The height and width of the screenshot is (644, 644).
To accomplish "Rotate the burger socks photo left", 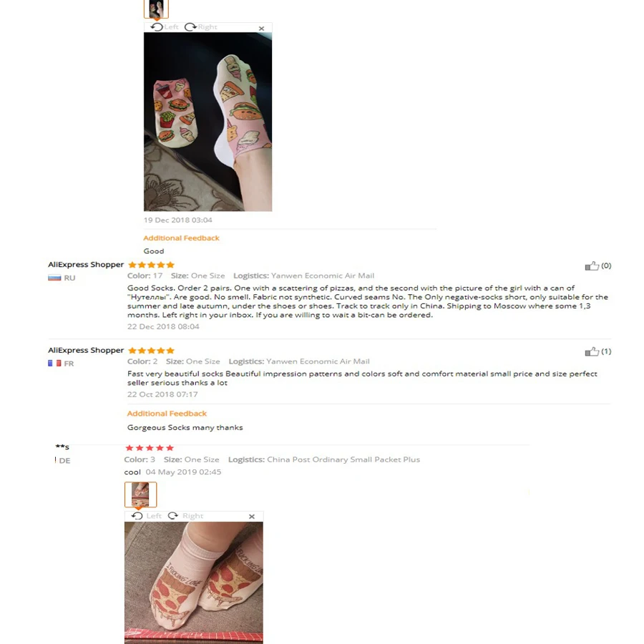I will coord(165,27).
